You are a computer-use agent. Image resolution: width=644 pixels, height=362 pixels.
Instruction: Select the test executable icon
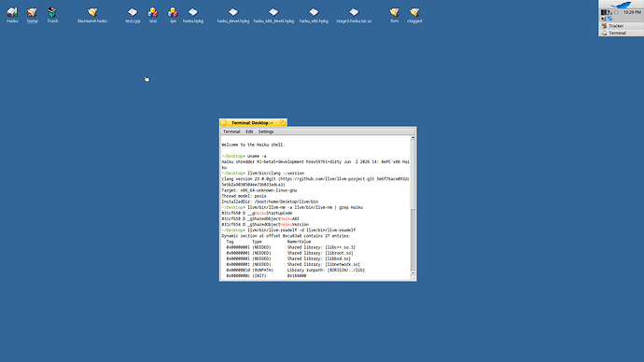tap(153, 12)
